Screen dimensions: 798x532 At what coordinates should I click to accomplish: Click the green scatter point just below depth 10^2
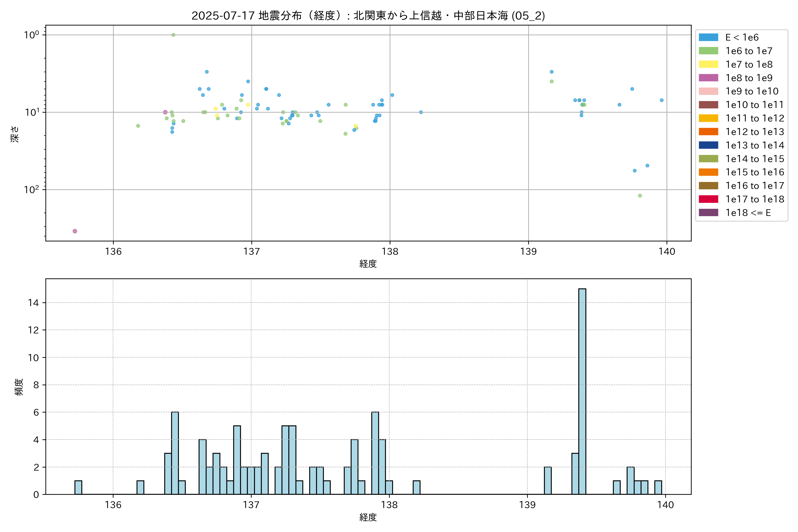tap(640, 196)
